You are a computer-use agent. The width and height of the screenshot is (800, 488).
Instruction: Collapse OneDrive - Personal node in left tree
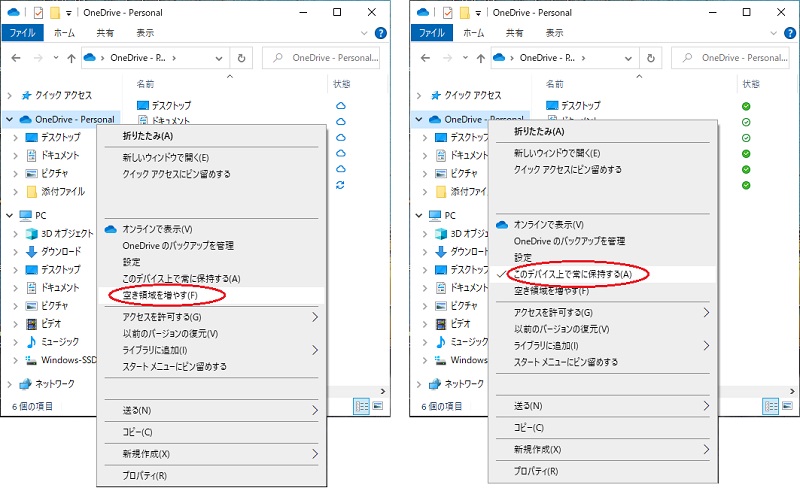(9, 119)
